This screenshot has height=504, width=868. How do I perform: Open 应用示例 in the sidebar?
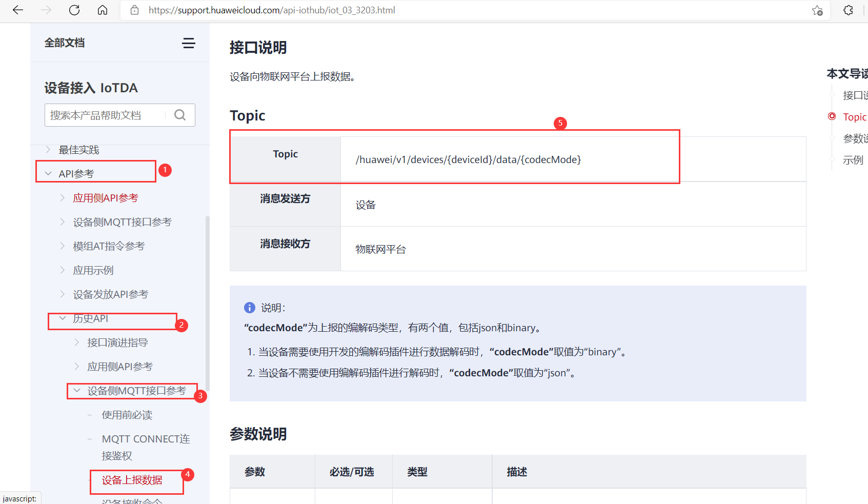pos(93,270)
